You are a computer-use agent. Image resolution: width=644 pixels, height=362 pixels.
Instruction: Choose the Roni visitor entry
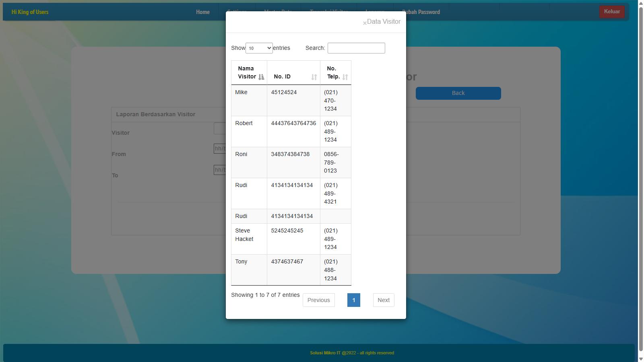click(242, 154)
